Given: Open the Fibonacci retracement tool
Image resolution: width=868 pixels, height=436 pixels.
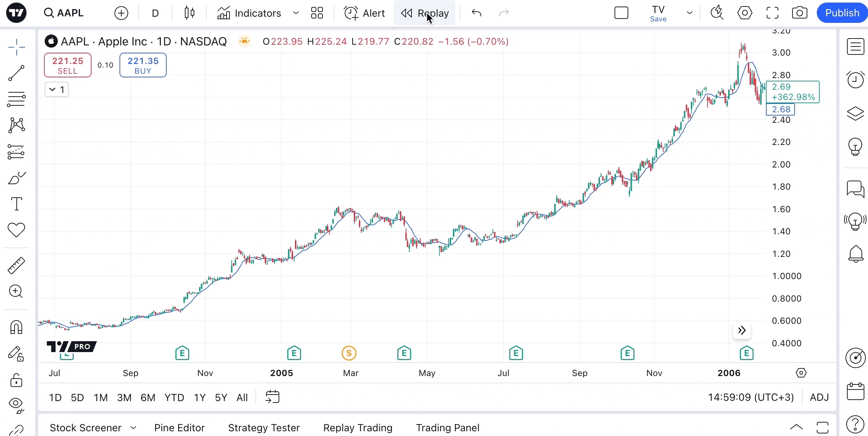Looking at the screenshot, I should click(x=16, y=99).
